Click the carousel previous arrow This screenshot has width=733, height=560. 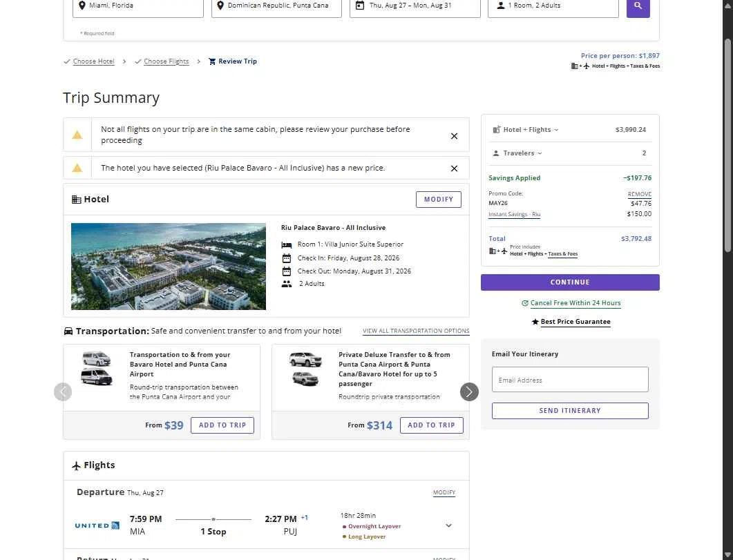pos(63,392)
